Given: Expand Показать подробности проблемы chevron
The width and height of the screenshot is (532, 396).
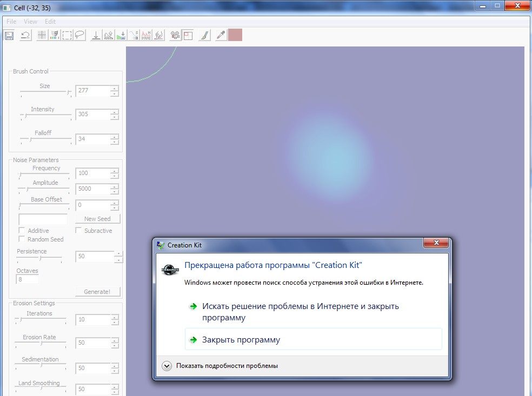Looking at the screenshot, I should click(167, 366).
